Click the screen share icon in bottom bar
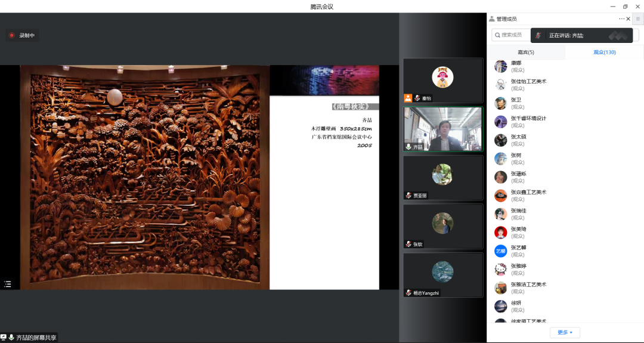This screenshot has width=644, height=343. tap(4, 338)
